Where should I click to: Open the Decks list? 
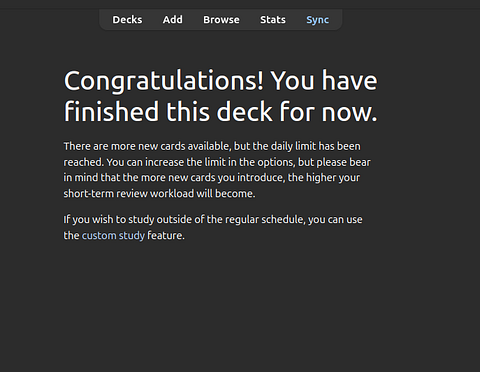point(127,20)
